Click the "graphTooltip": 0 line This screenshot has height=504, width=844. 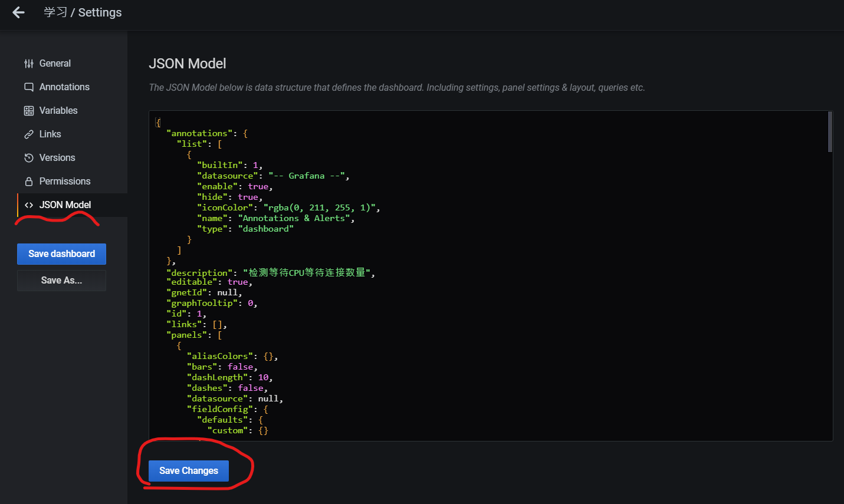pos(212,303)
